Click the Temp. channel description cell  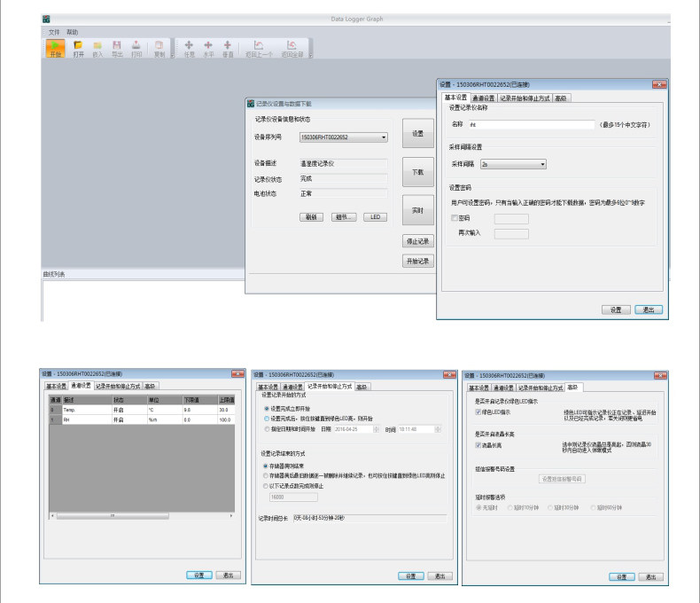pos(87,410)
